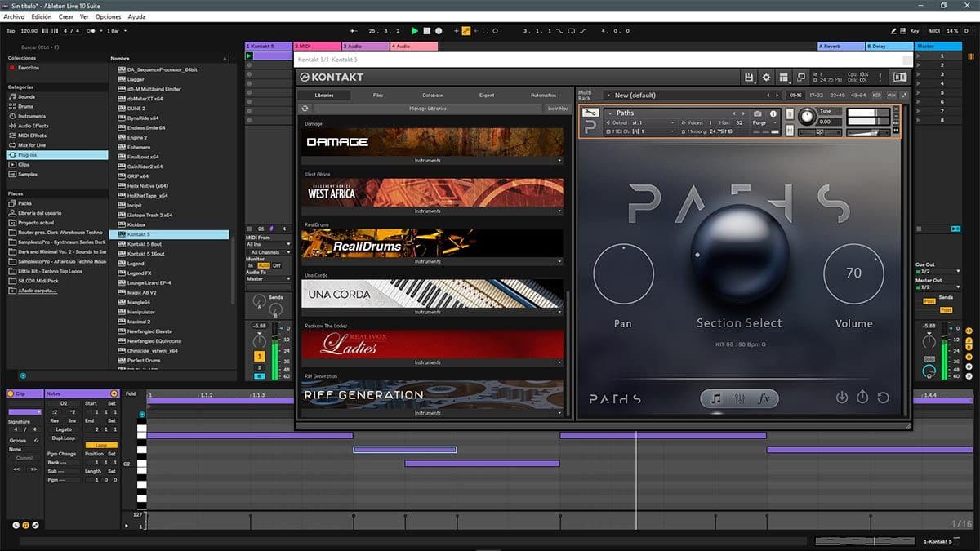Select Kontakt 5 in the plug-in list

pyautogui.click(x=173, y=234)
